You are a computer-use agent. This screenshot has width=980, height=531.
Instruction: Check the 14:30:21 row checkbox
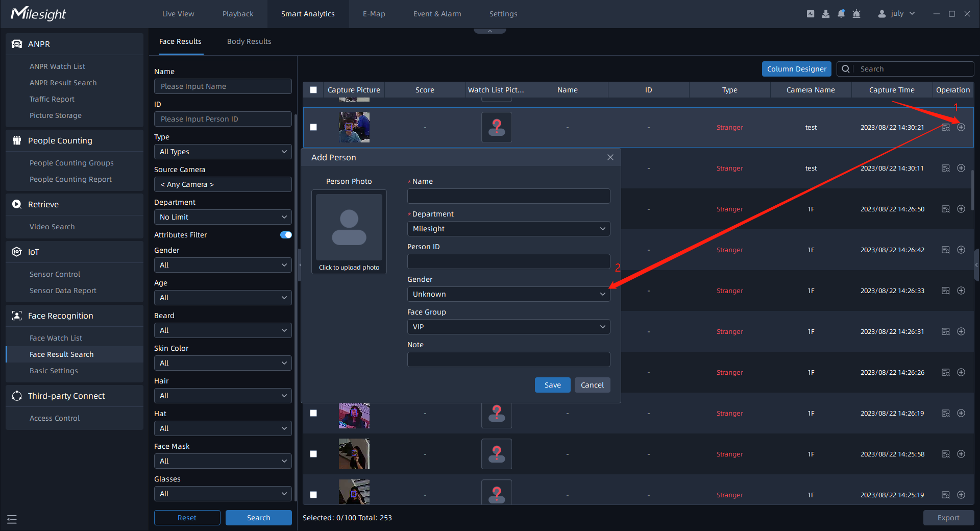(x=313, y=127)
